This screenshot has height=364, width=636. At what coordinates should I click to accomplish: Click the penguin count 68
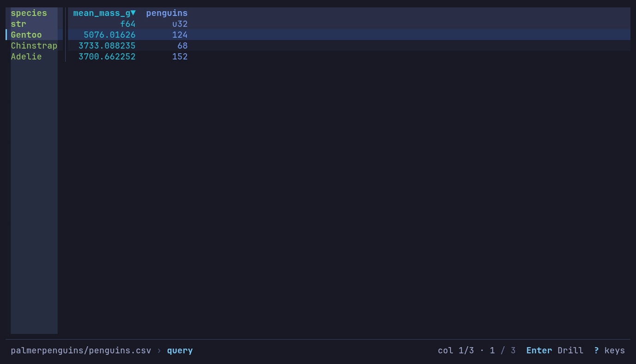pos(183,46)
